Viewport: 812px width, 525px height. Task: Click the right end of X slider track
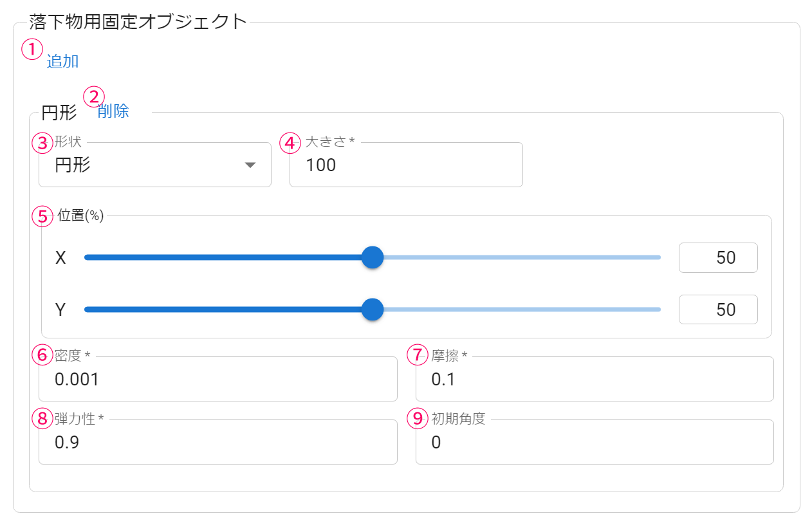658,257
